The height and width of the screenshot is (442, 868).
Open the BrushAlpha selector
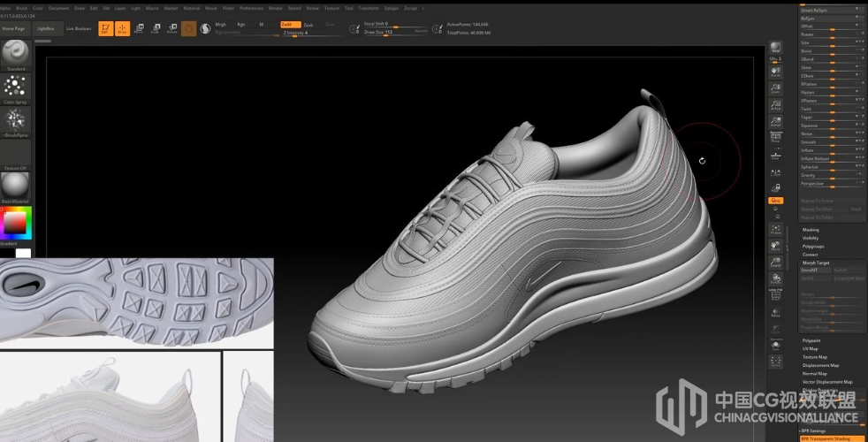pos(16,122)
